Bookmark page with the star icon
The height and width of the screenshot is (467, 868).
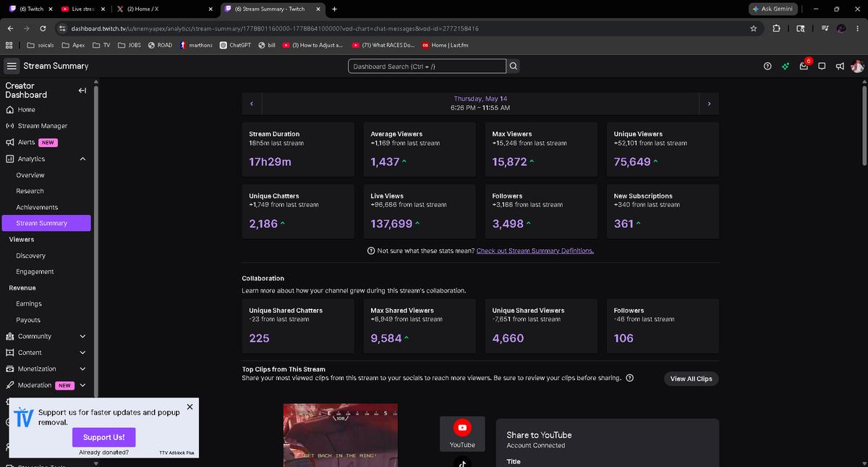pos(754,28)
